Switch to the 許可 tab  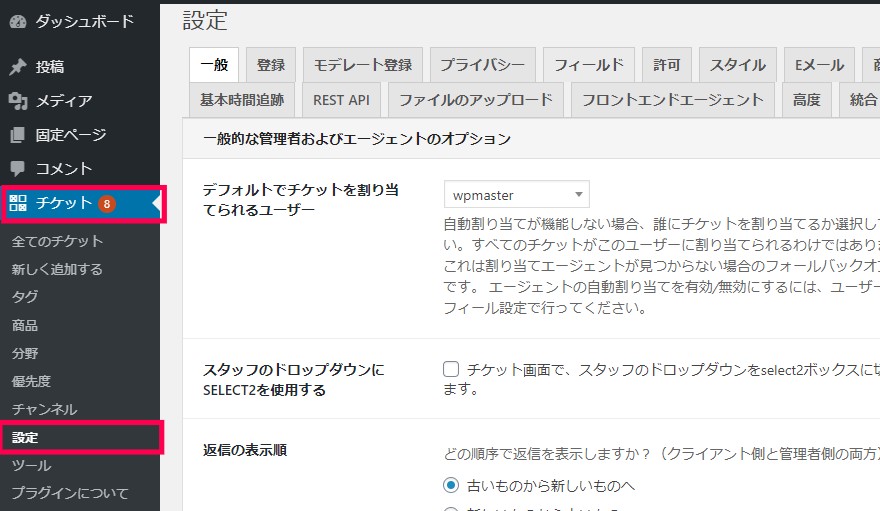(x=667, y=65)
